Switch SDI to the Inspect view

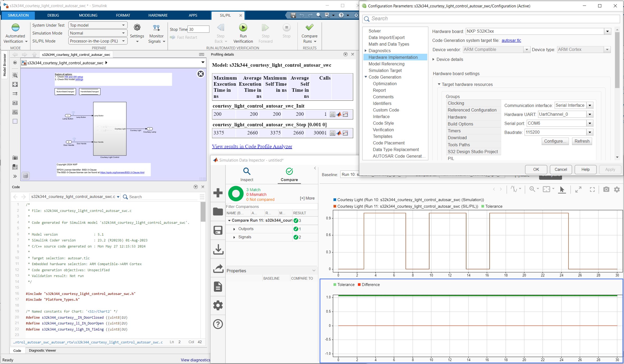[247, 174]
